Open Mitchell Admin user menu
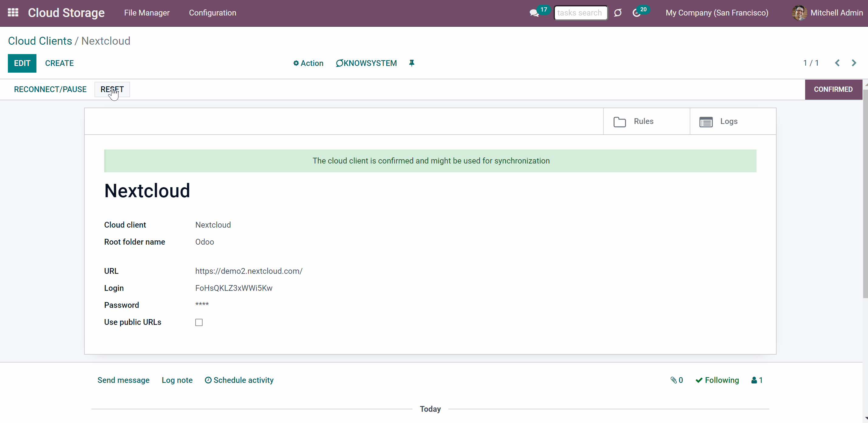 tap(827, 13)
